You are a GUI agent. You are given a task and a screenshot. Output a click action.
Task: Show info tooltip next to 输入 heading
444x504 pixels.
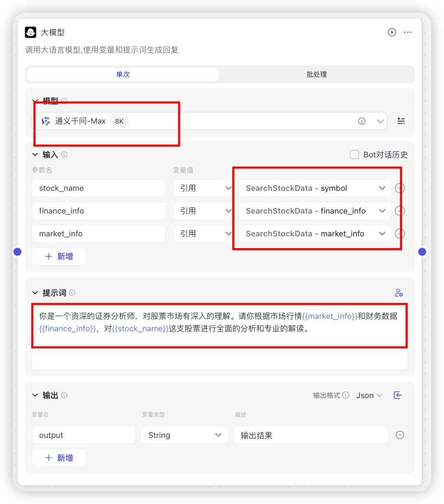pyautogui.click(x=64, y=154)
